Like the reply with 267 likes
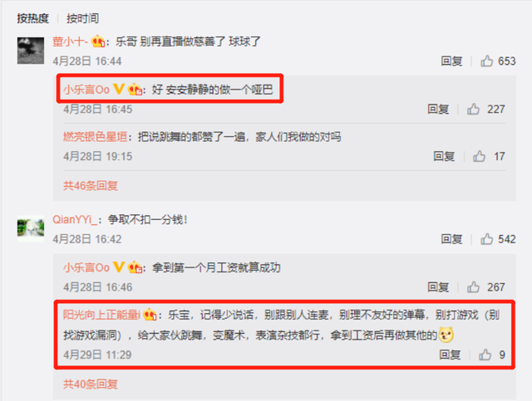The image size is (532, 401). click(473, 287)
